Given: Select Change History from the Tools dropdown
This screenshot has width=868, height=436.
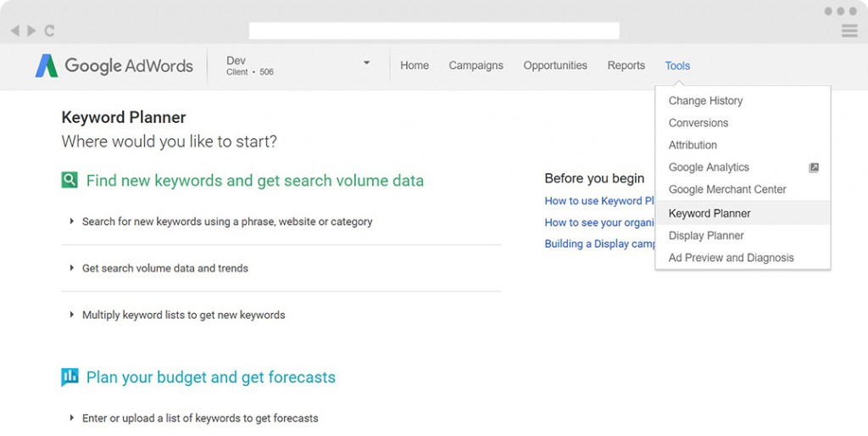Looking at the screenshot, I should pos(705,101).
